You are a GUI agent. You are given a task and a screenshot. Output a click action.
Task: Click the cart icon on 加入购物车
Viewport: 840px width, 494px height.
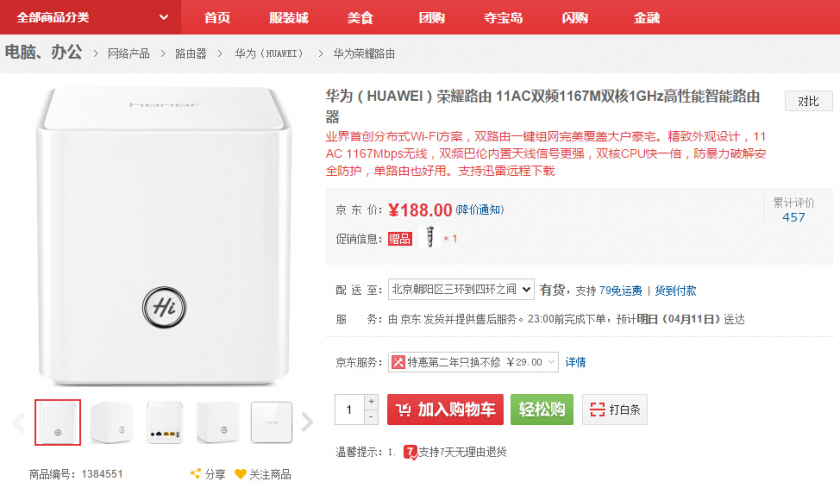[403, 410]
